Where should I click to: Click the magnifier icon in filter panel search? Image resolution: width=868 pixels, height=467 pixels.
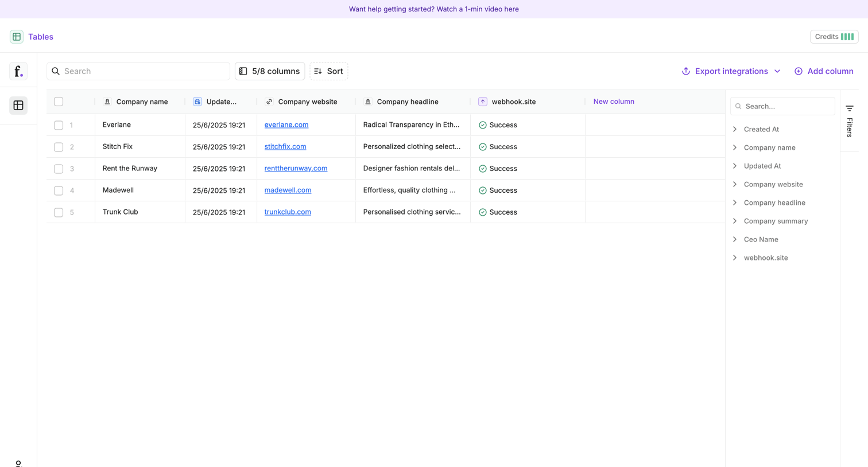(738, 106)
